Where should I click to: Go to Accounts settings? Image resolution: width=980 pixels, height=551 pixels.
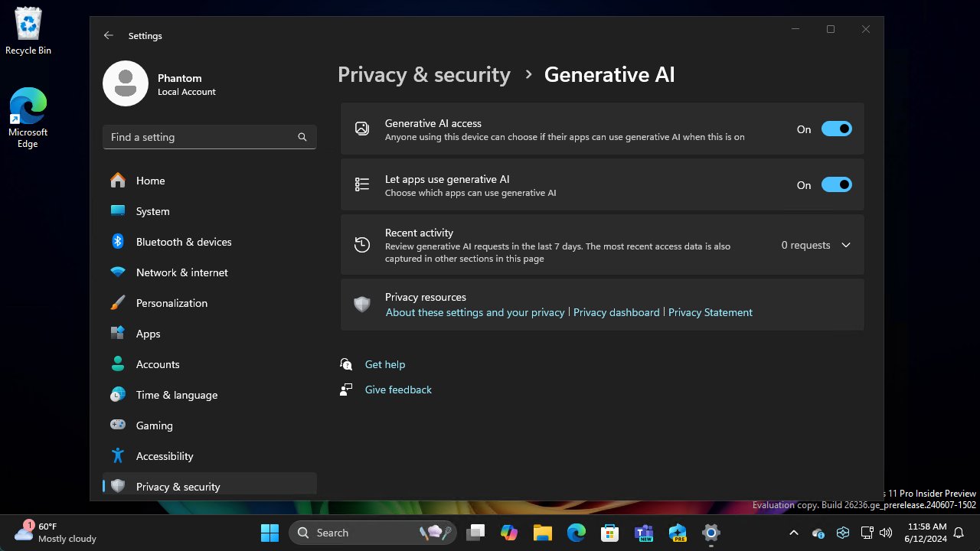pos(157,364)
